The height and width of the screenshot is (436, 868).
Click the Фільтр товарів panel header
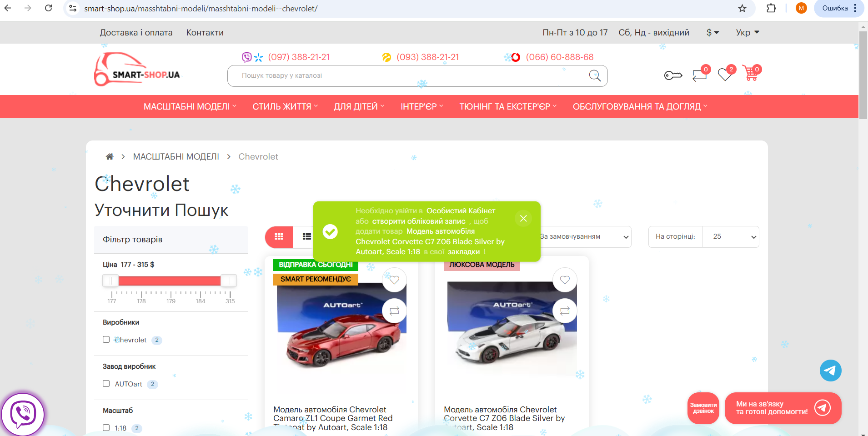pyautogui.click(x=171, y=240)
